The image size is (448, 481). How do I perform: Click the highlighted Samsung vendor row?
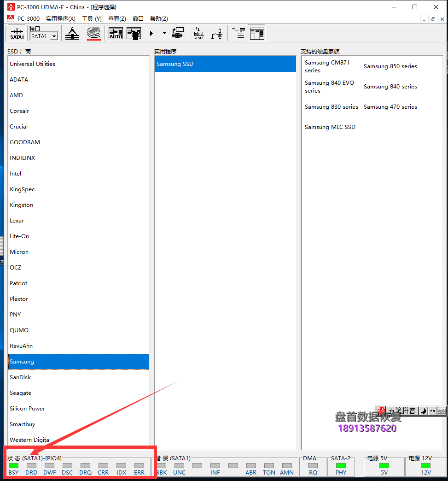pyautogui.click(x=79, y=361)
